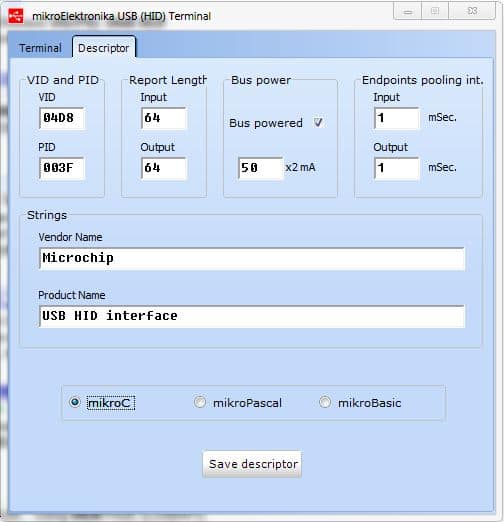Click the PID input field

62,168
